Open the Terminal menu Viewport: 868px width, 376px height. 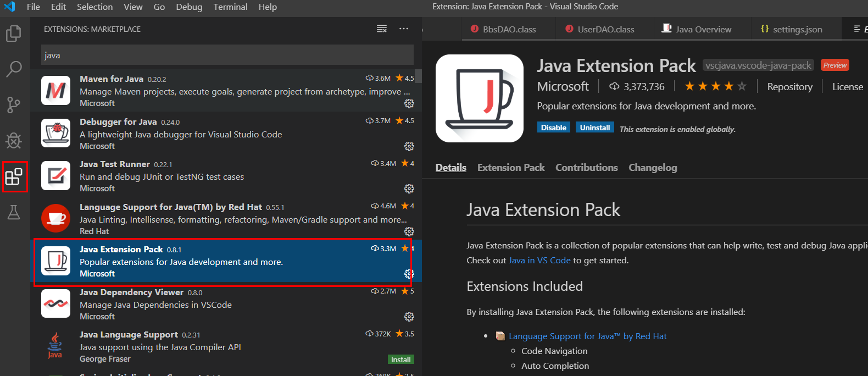tap(230, 7)
